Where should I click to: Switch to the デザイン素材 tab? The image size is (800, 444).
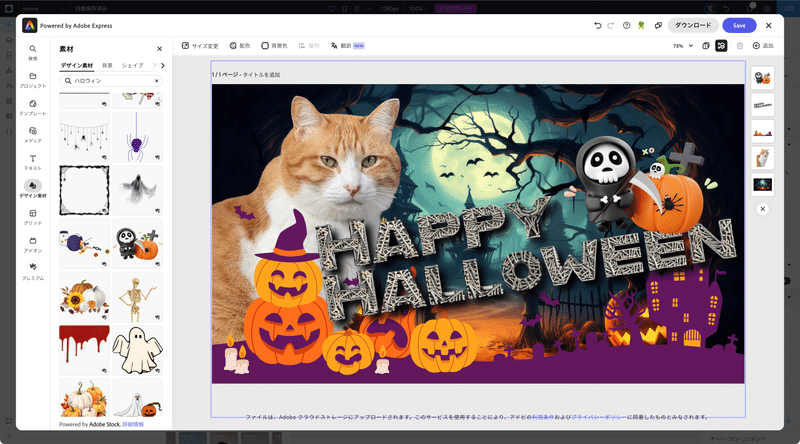click(x=77, y=65)
